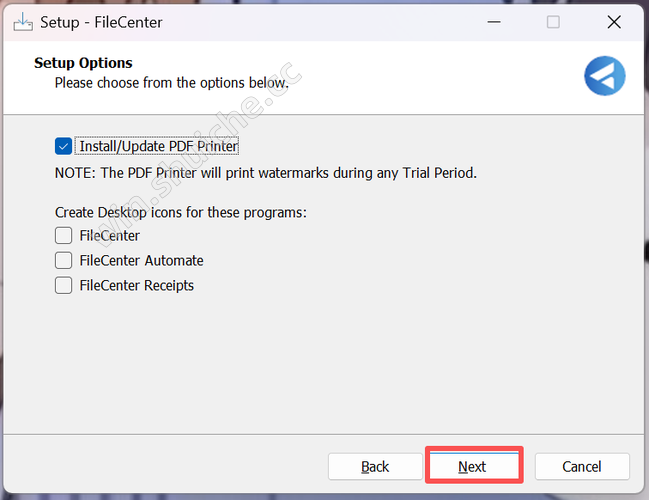The image size is (649, 500).
Task: Click the "FileCenter Receipts" label text
Action: (x=136, y=285)
